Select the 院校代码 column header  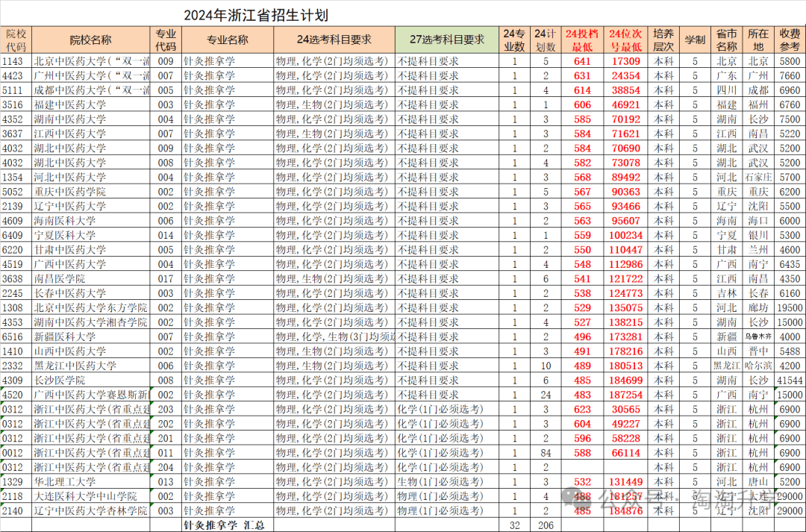16,40
